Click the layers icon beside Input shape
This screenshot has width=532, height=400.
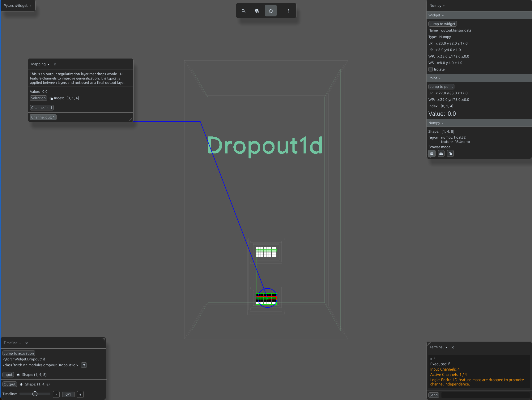tap(18, 375)
